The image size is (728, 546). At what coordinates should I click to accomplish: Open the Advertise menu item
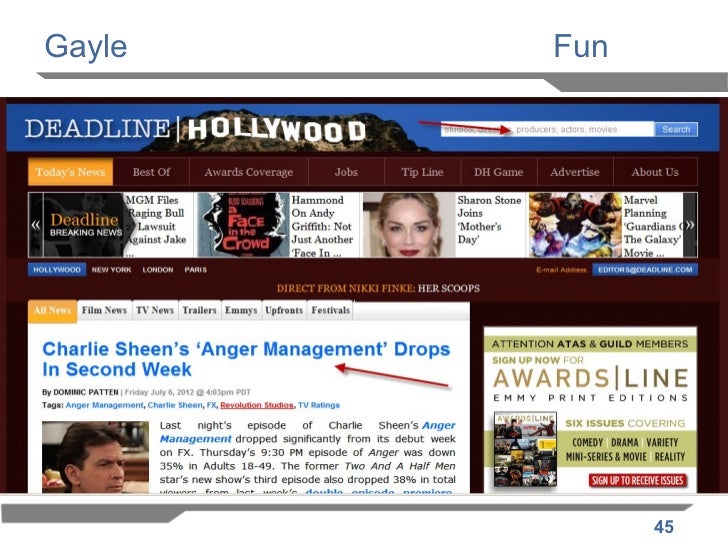[575, 172]
